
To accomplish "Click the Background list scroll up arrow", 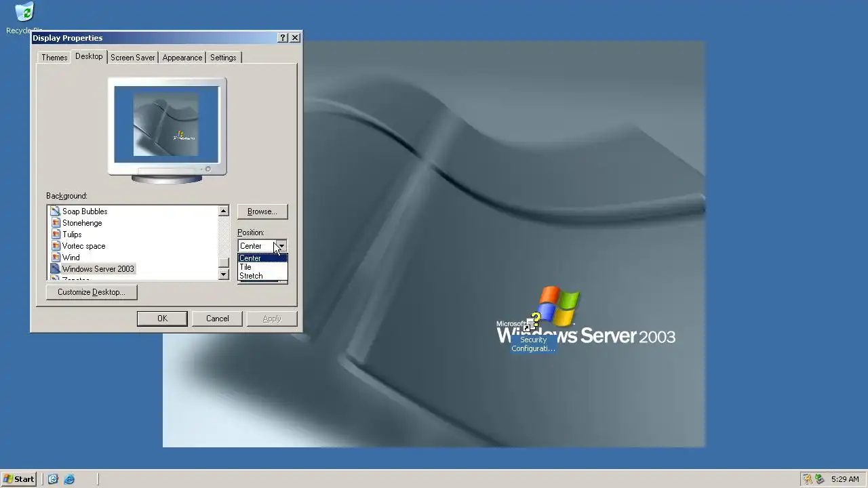I will tap(224, 211).
